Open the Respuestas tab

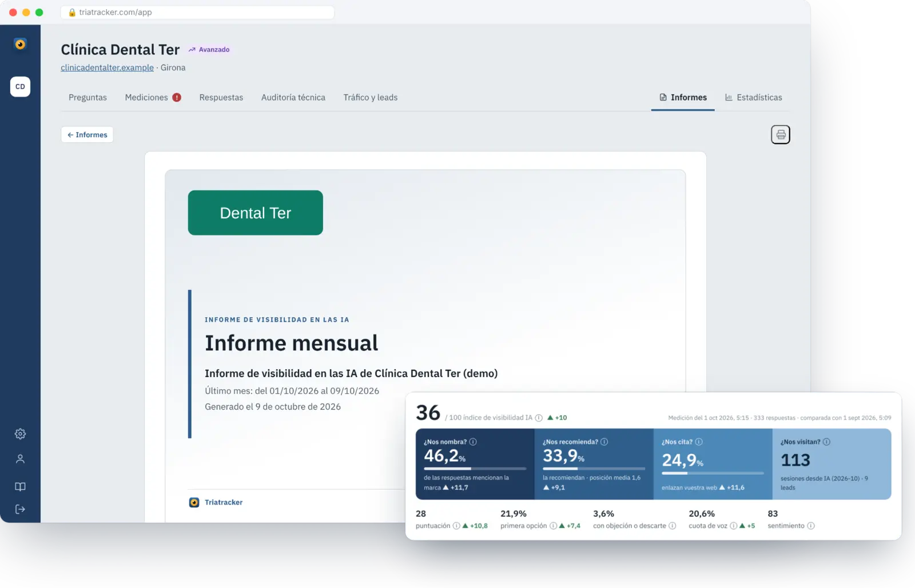221,98
